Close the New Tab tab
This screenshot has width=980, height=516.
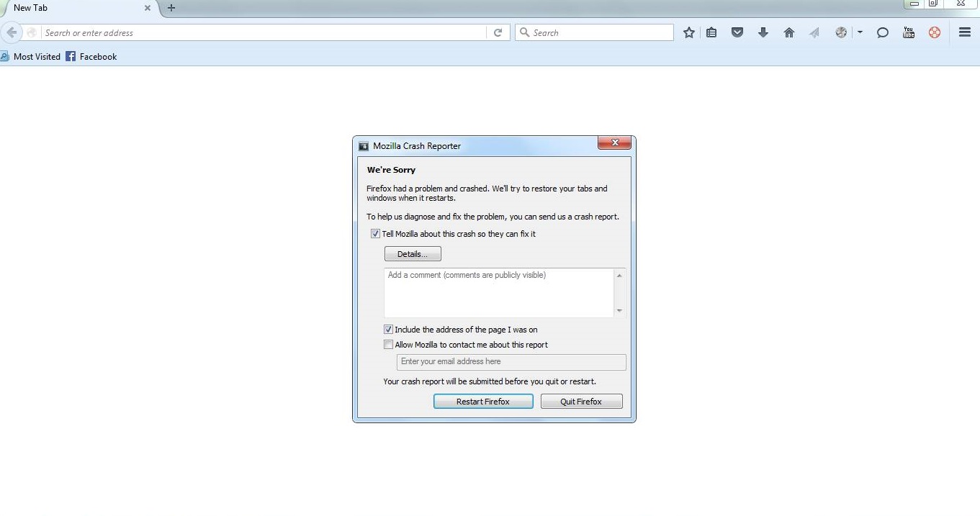pyautogui.click(x=147, y=8)
